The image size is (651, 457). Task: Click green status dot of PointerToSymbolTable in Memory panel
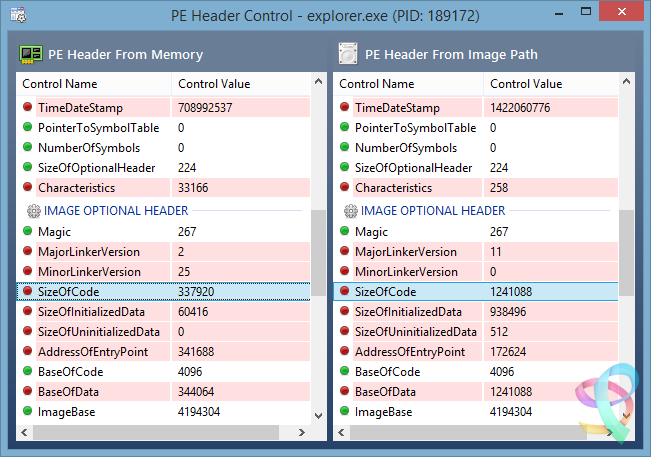[27, 127]
